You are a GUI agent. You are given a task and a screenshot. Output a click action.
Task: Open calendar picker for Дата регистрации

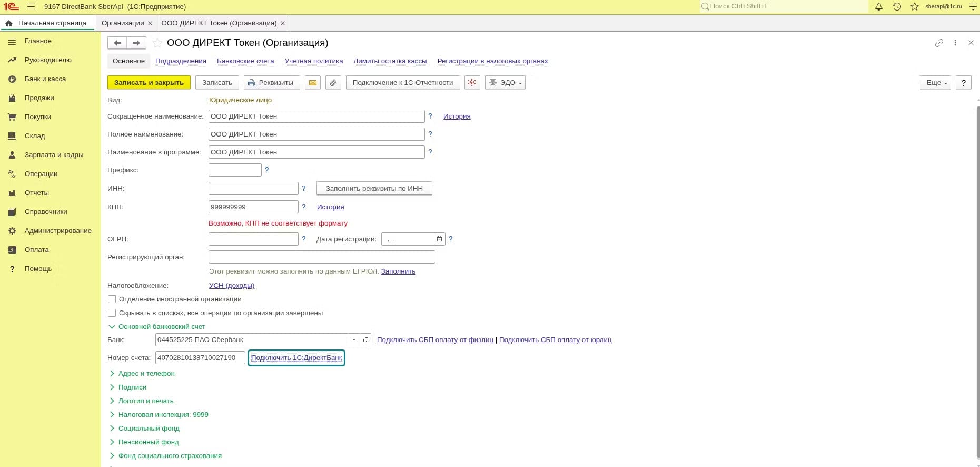pos(440,239)
